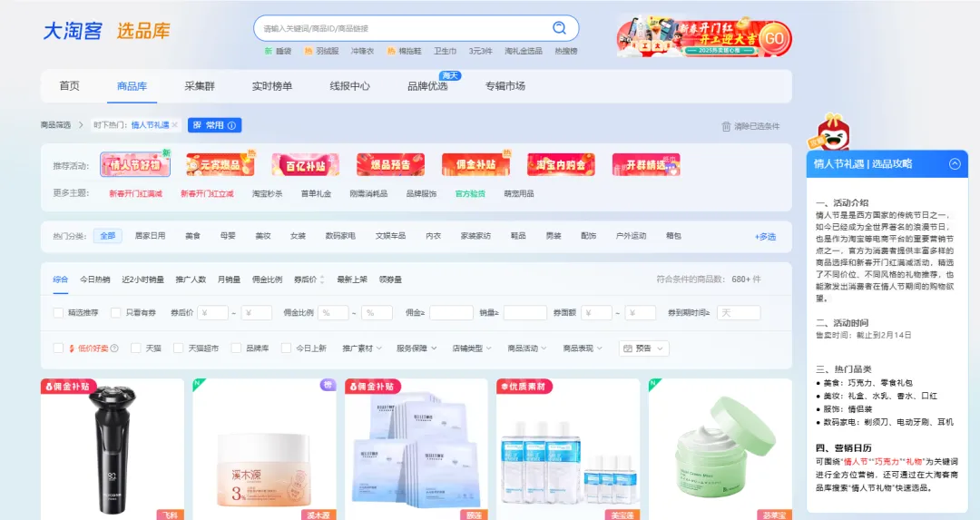The width and height of the screenshot is (980, 520).
Task: Remove the 情人节礼遇 filter tag
Action: tap(174, 125)
